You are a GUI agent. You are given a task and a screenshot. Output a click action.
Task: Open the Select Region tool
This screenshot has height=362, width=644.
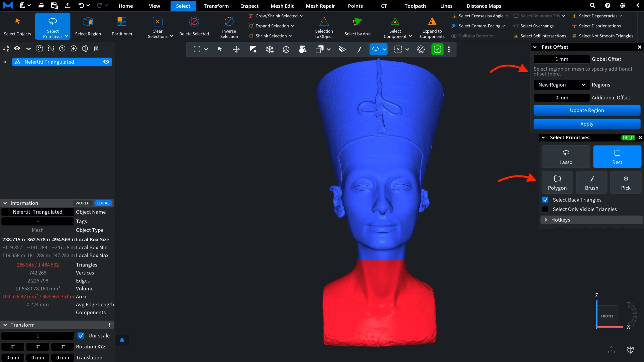tap(88, 26)
